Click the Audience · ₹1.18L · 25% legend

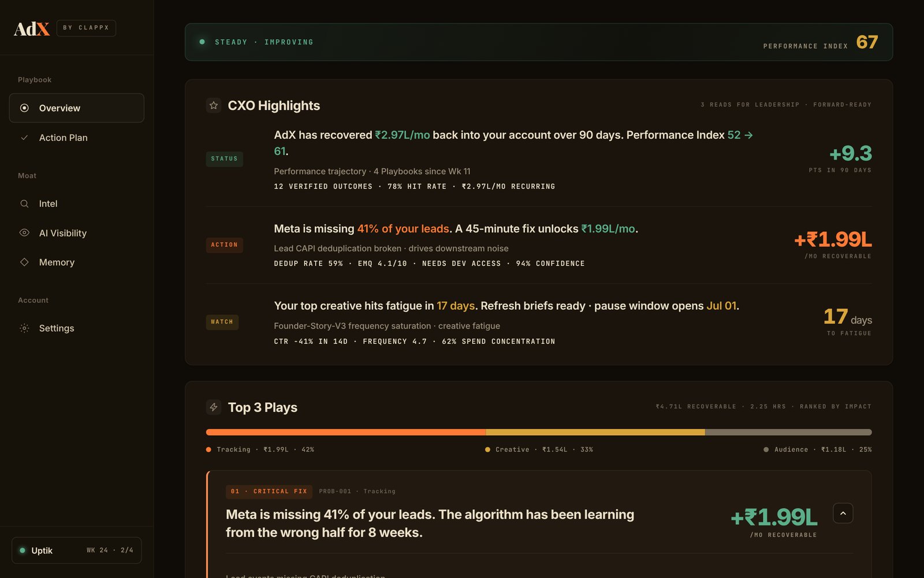[818, 450]
